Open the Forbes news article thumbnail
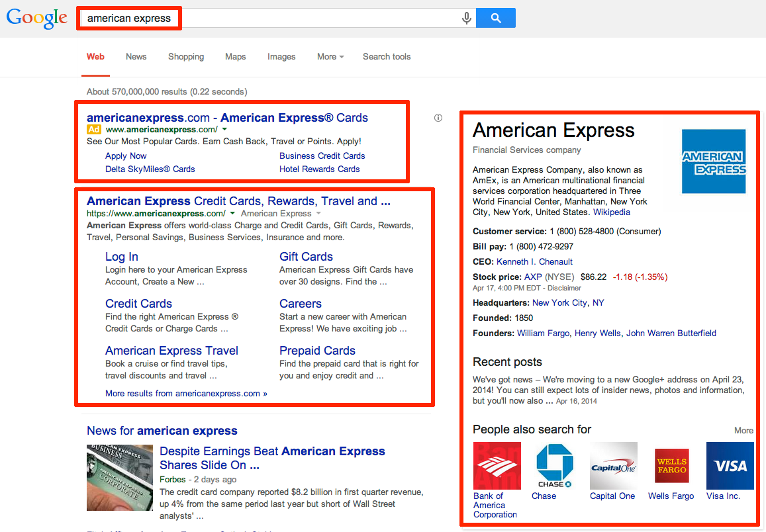 pos(120,477)
